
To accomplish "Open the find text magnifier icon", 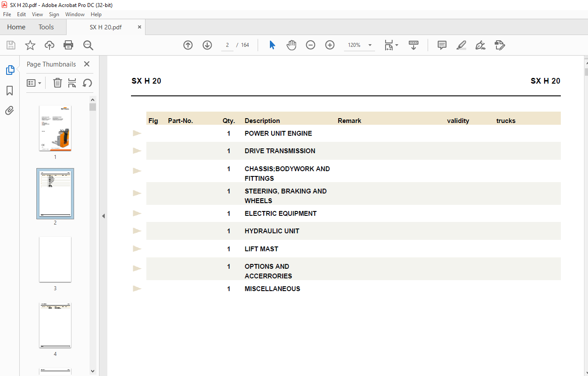I will click(88, 45).
